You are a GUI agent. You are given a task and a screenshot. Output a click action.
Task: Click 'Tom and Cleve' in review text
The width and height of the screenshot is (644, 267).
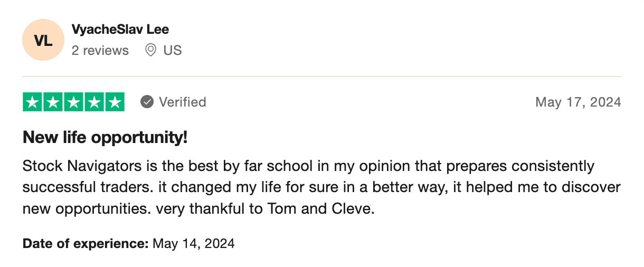[323, 209]
